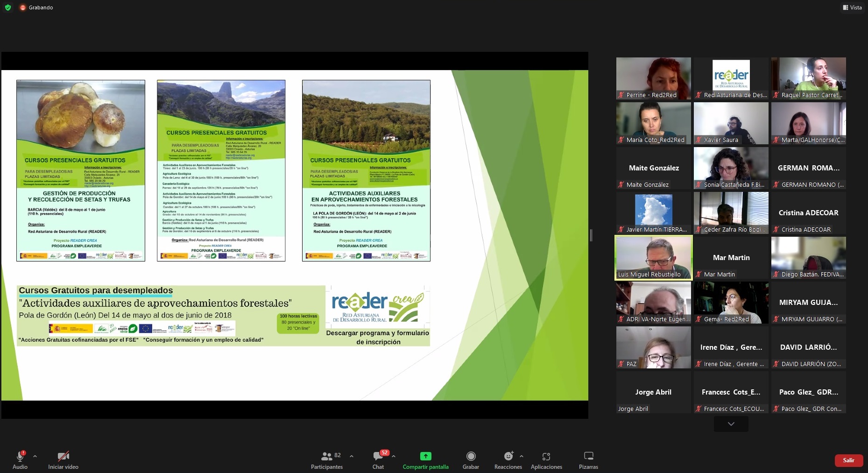Select Luis Miguel Rebustiello video tile
Viewport: 868px width, 473px height.
click(x=653, y=258)
